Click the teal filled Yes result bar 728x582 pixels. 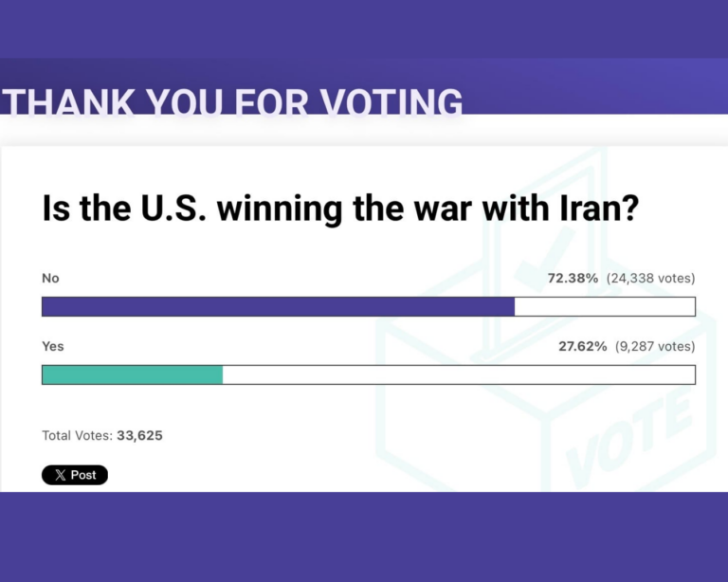click(x=133, y=374)
